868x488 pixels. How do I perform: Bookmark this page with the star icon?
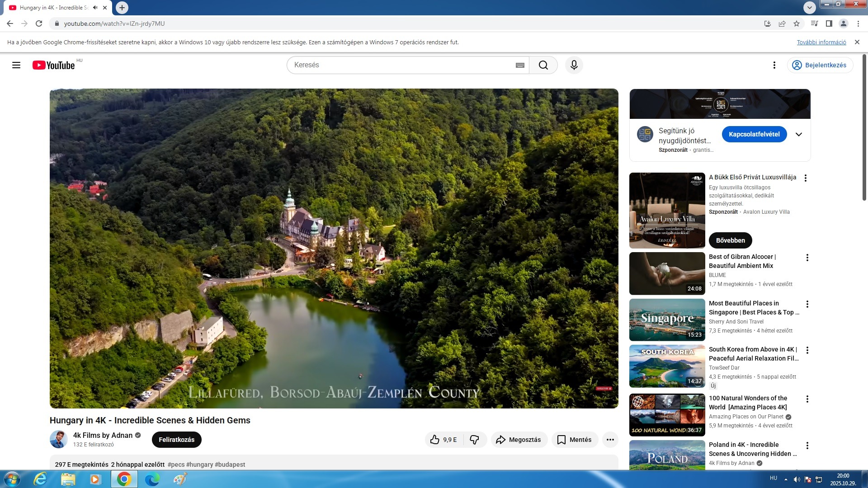click(797, 23)
